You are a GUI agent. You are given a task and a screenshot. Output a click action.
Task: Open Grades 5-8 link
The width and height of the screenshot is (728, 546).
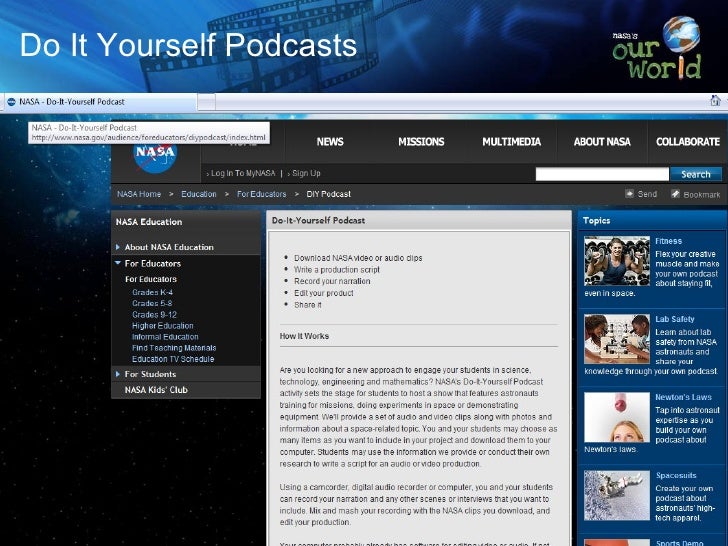[152, 303]
